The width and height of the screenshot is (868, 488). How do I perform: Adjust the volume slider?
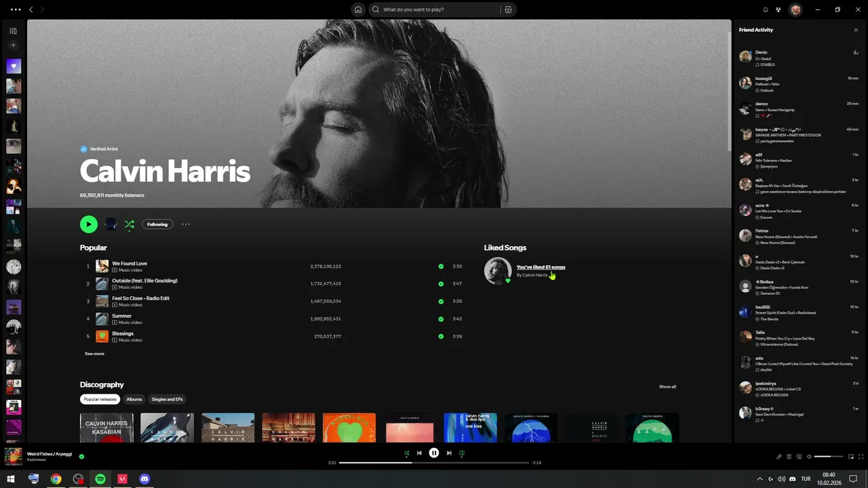[x=829, y=456]
